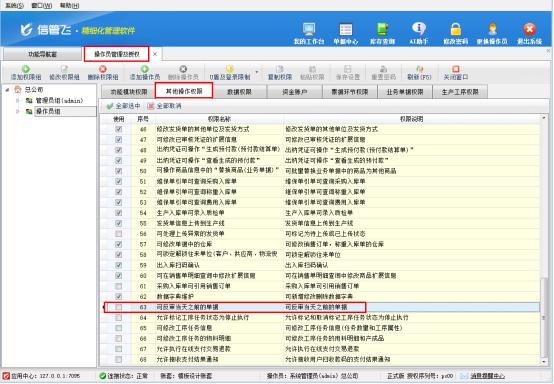Click U盾及登录限制 shield icon
Viewport: 554px width, 384px height.
230,69
